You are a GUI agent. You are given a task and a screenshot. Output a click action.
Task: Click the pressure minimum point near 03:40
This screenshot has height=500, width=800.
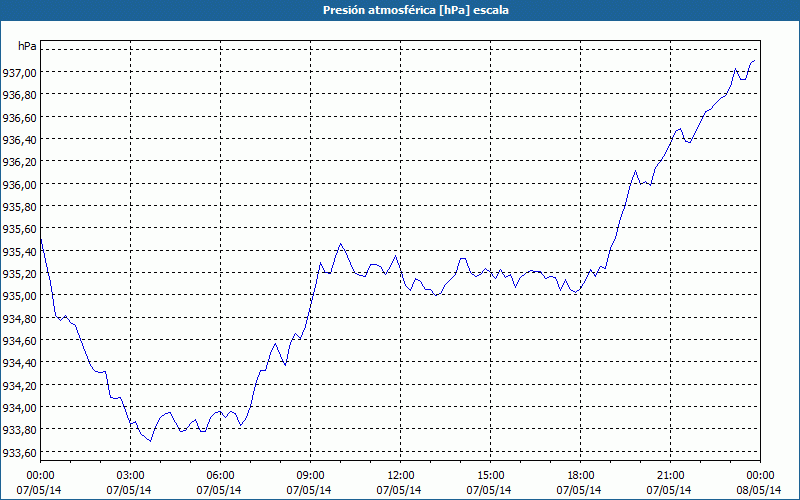[x=151, y=441]
